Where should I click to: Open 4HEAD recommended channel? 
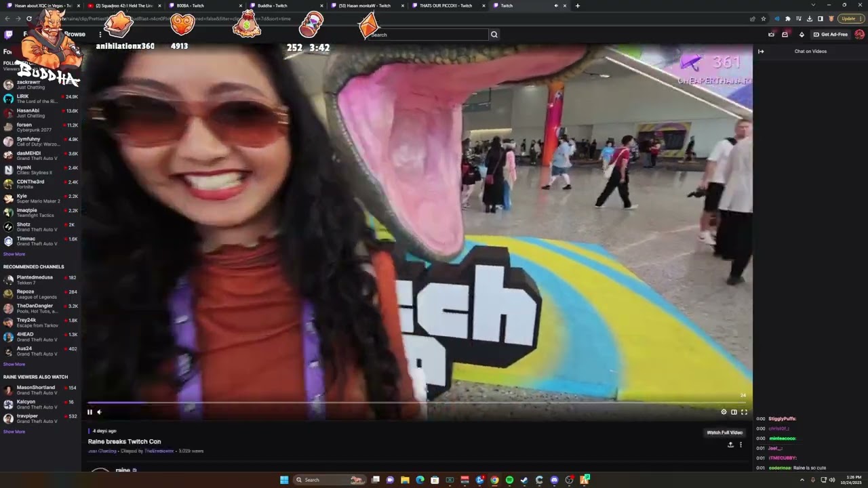(x=41, y=337)
